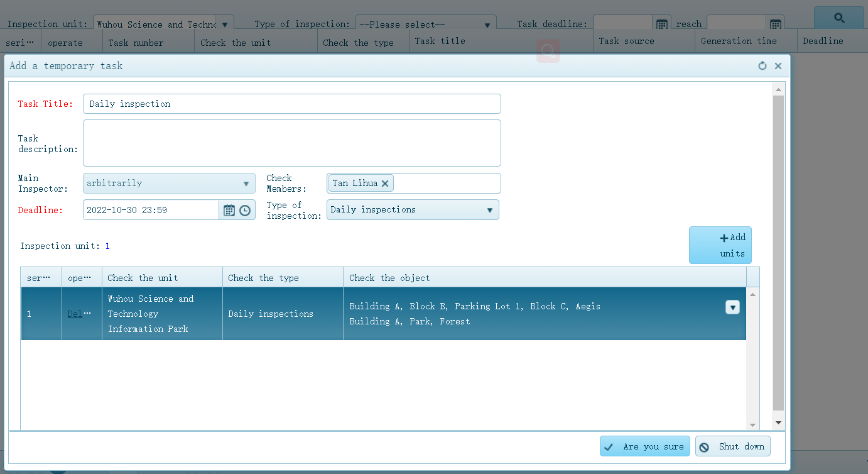
Task: Click the dialog vertical scrollbar thumb
Action: pyautogui.click(x=778, y=253)
